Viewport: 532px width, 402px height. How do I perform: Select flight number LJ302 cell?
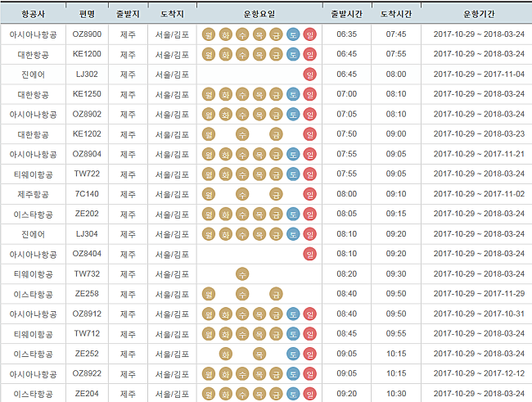[87, 75]
